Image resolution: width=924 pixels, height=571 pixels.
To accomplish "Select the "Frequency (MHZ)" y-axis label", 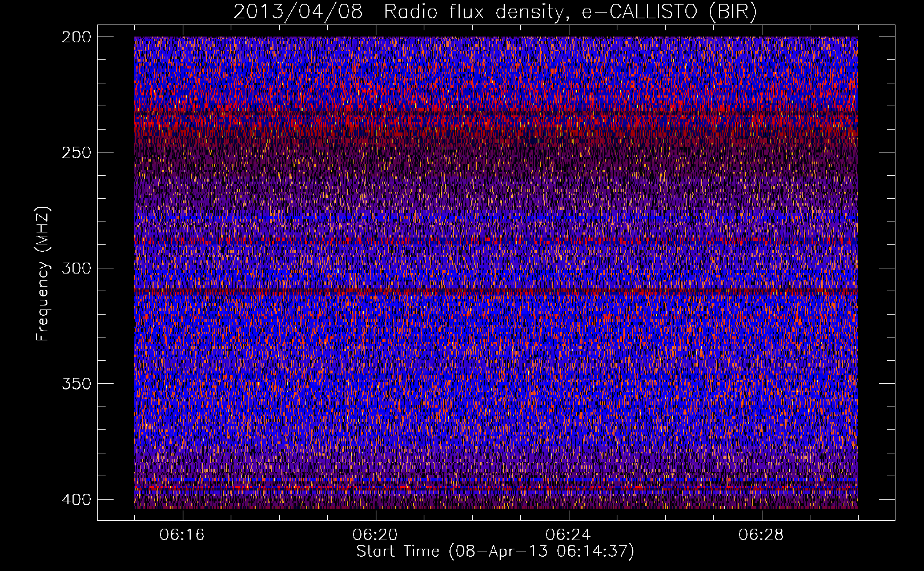I will 43,274.
